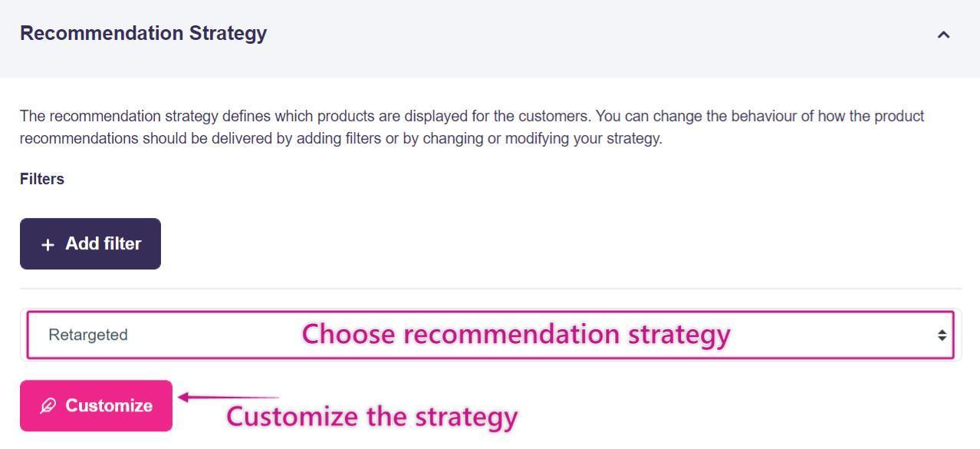The width and height of the screenshot is (980, 449).
Task: Click the 'Choose recommendation strategy' annotation text
Action: click(x=515, y=335)
